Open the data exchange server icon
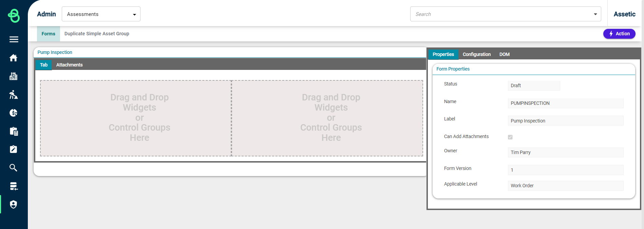Image resolution: width=644 pixels, height=229 pixels. click(14, 186)
